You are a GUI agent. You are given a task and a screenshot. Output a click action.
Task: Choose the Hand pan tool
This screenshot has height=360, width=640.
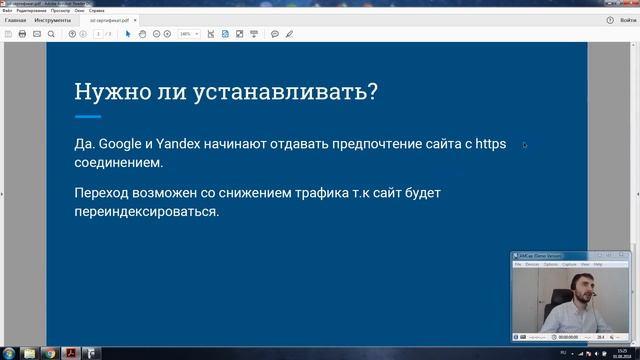[142, 34]
